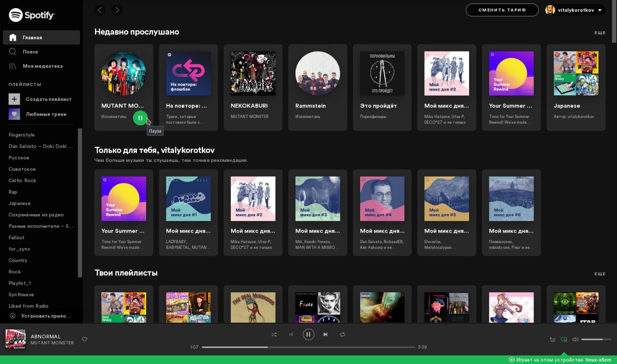Open Любимые треки heart icon

[x=14, y=114]
